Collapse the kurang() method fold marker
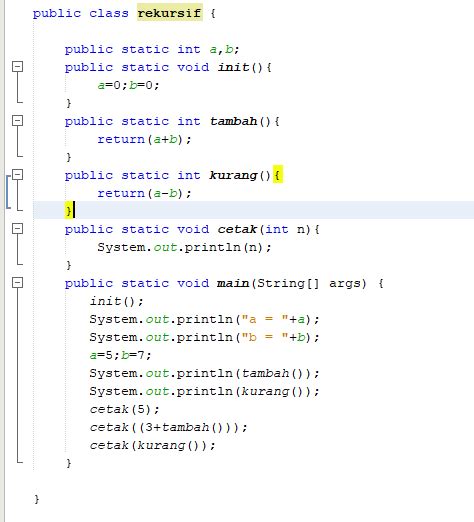 coord(18,175)
